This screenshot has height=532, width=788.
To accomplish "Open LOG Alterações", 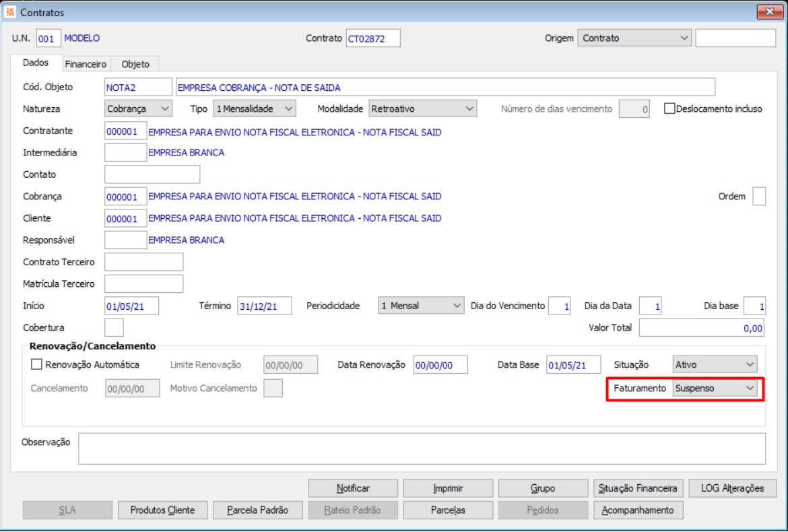I will click(x=732, y=488).
